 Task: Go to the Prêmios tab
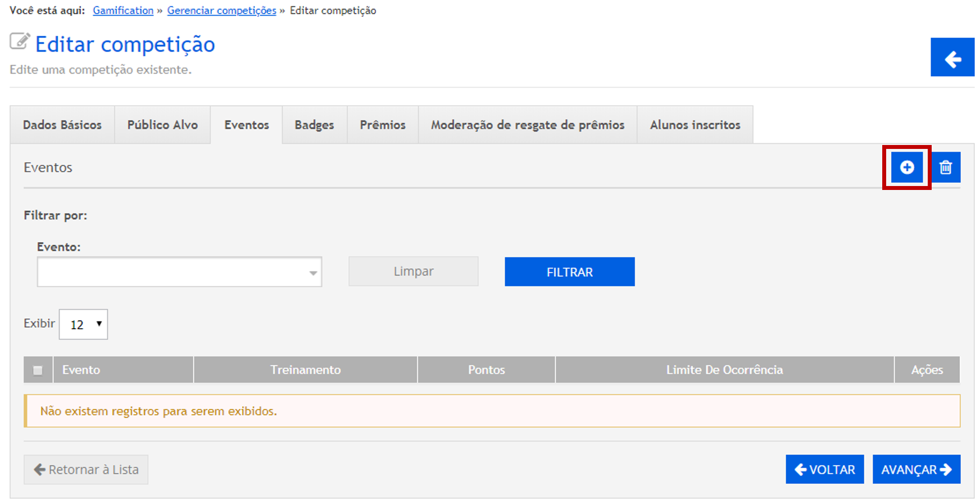(383, 125)
